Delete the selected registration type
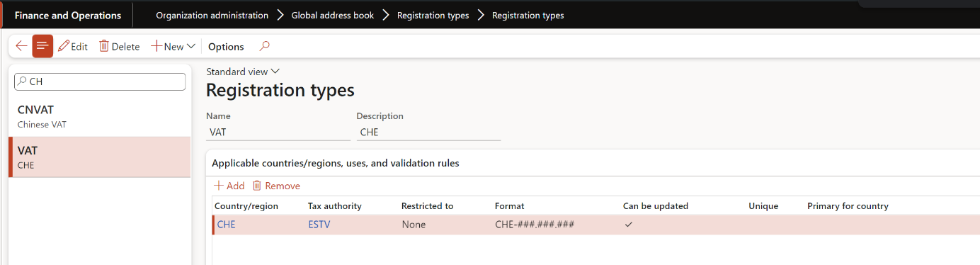Screen dimensions: 980x265 (x=119, y=46)
